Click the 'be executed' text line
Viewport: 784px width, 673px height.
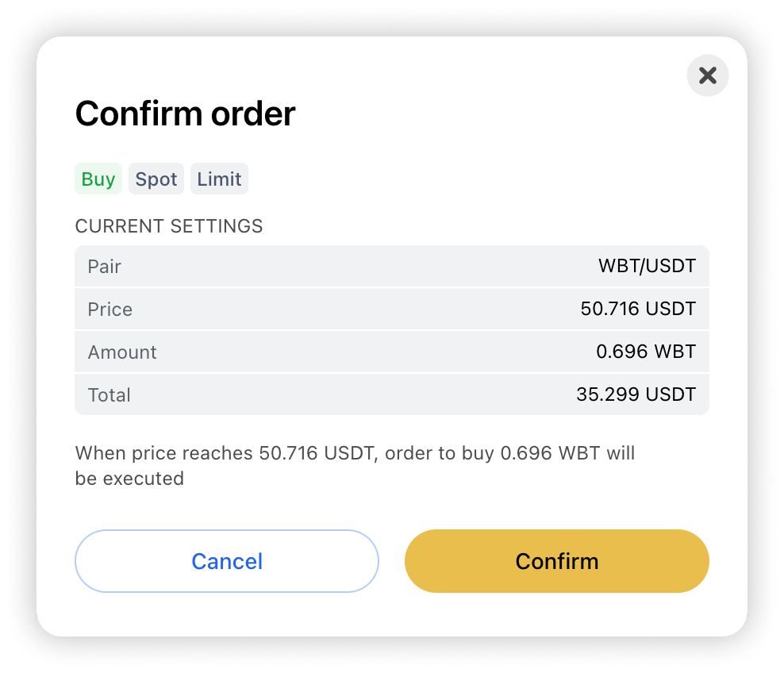129,479
